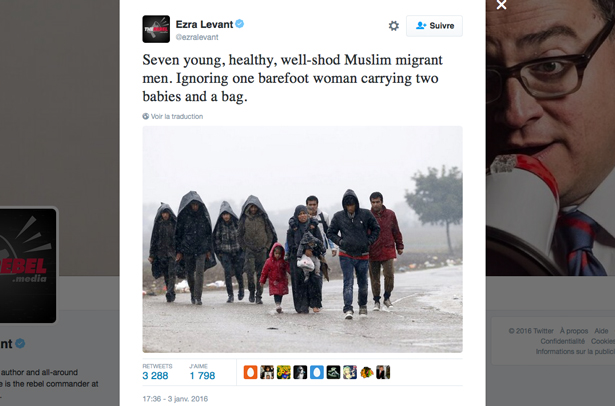This screenshot has height=406, width=615.
Task: Click the last avatar in likers row
Action: coord(383,372)
